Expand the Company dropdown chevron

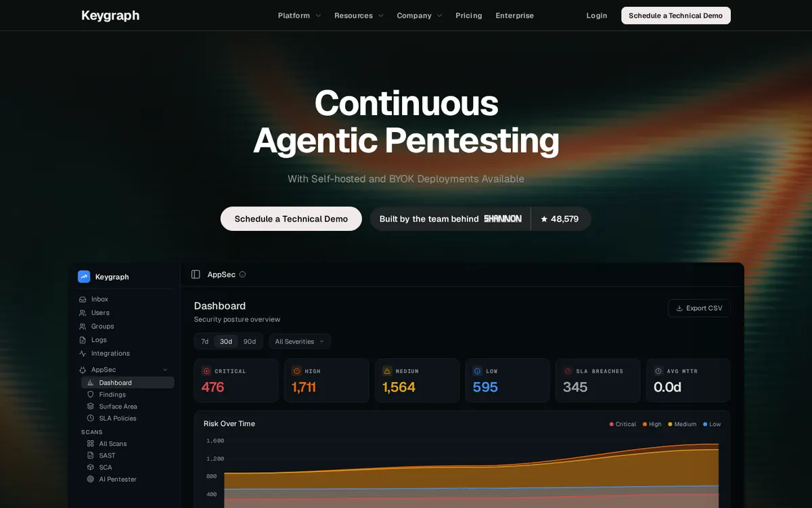[439, 16]
